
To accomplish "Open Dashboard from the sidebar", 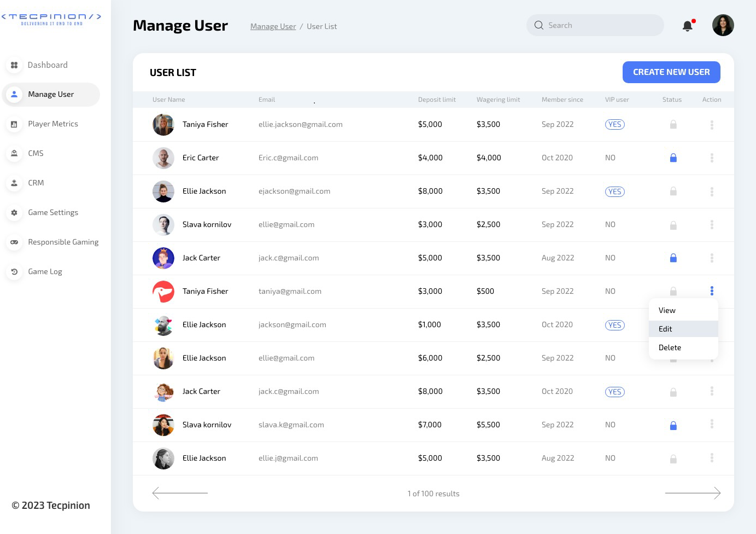I will [48, 65].
